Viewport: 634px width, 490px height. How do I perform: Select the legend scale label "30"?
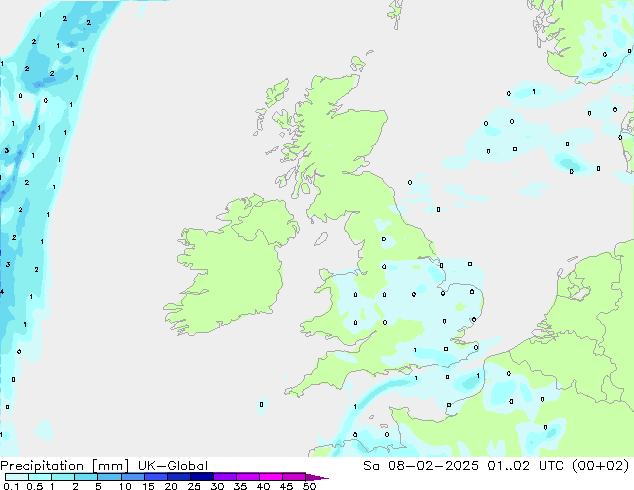tap(217, 486)
